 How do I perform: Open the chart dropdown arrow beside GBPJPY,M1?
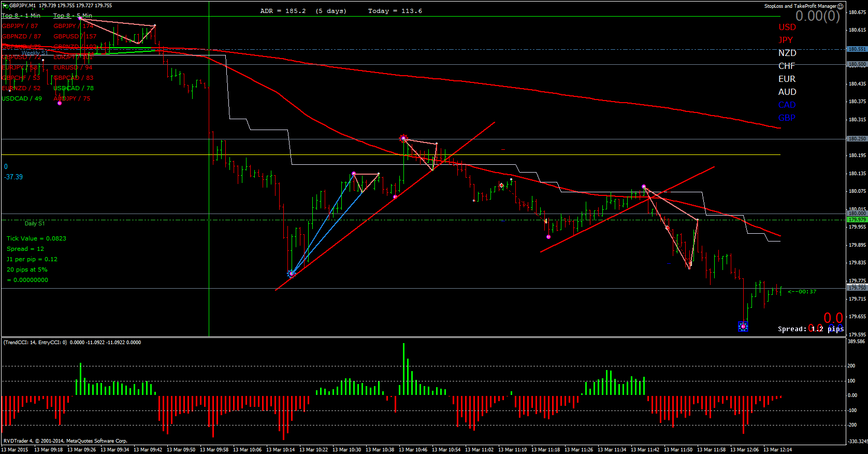[x=5, y=6]
